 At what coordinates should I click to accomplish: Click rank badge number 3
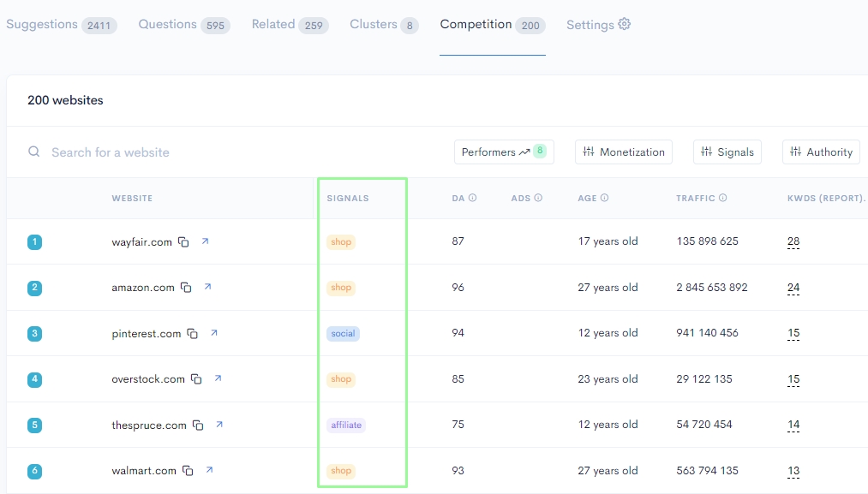coord(34,334)
